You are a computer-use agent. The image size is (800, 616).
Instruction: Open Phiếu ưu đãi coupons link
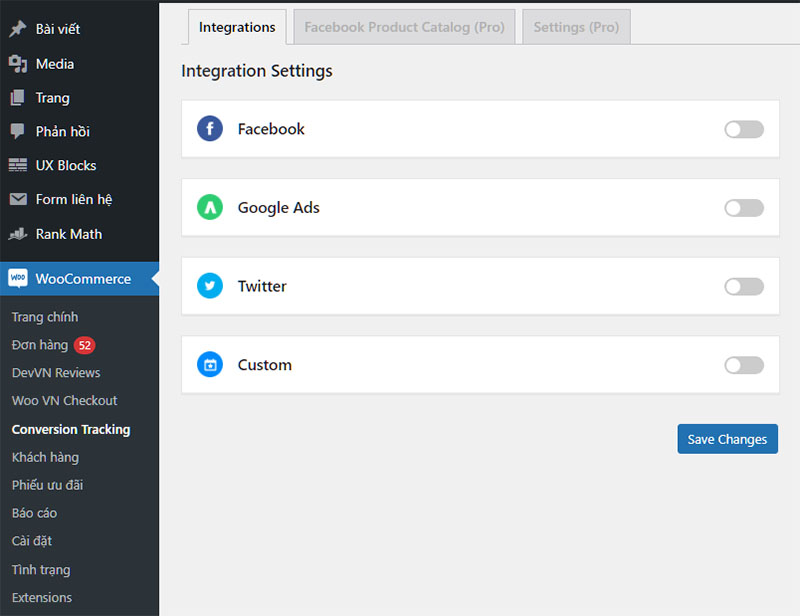click(x=47, y=485)
